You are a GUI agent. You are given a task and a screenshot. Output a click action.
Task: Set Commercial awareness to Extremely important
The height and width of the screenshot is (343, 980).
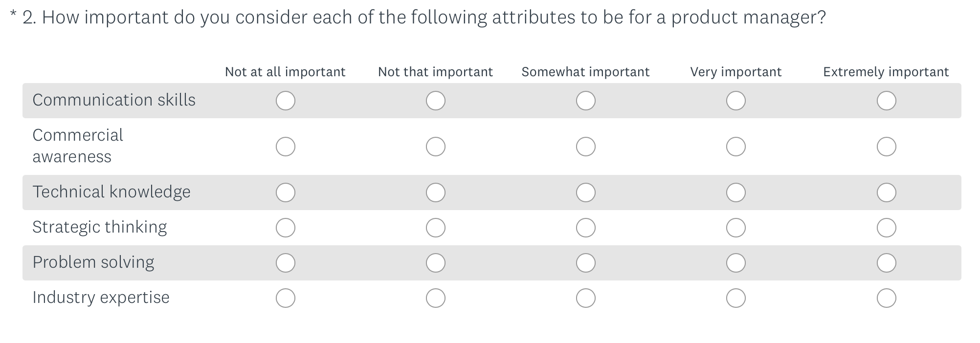pyautogui.click(x=886, y=147)
